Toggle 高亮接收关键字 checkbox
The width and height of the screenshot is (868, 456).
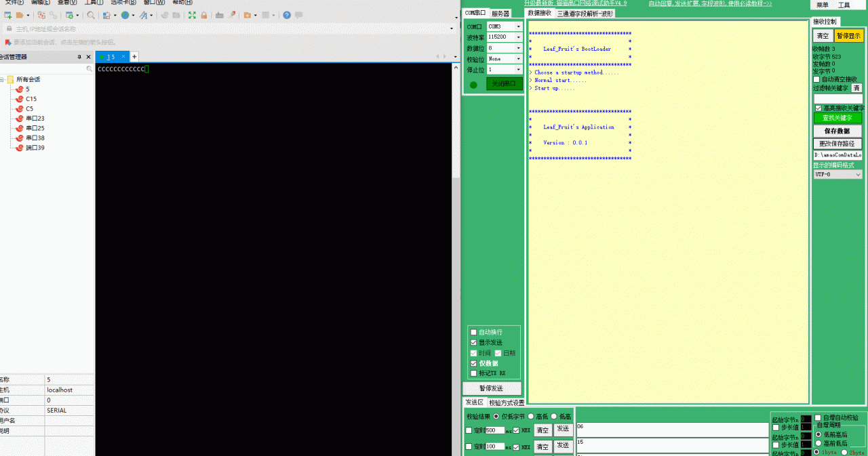coord(818,108)
